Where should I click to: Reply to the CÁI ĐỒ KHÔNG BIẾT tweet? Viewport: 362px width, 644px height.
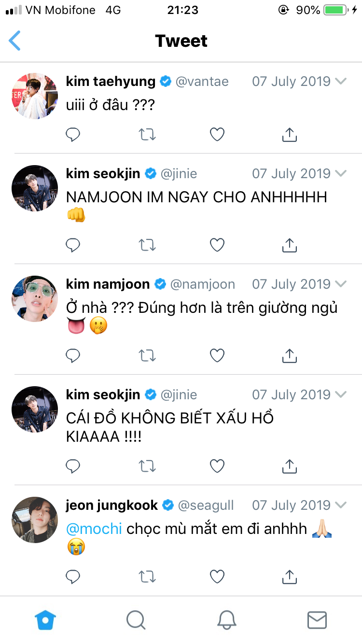[x=73, y=466]
